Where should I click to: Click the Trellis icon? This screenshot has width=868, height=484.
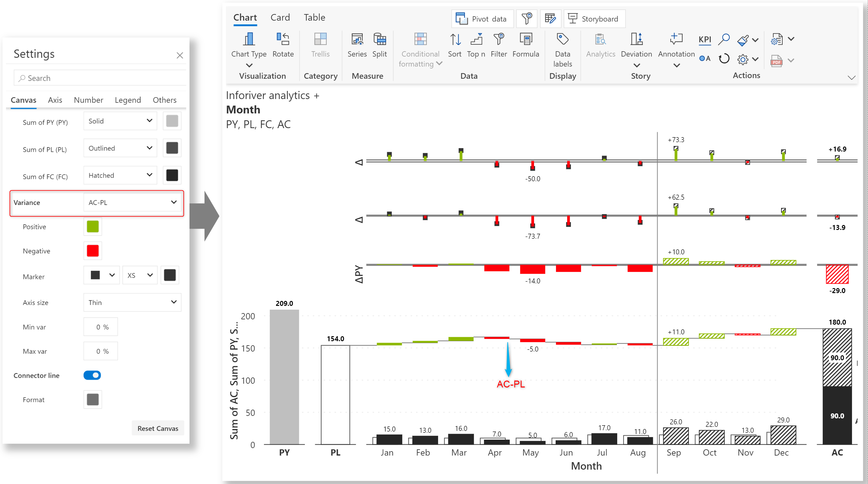pyautogui.click(x=320, y=39)
